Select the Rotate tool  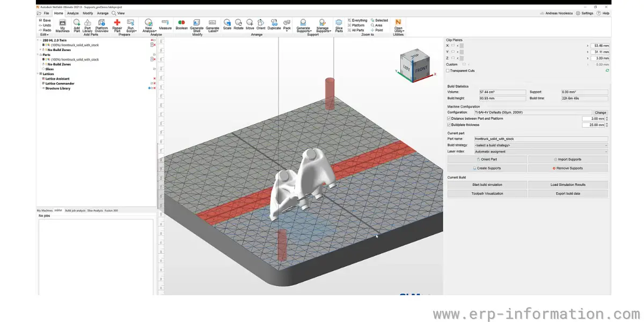(238, 24)
